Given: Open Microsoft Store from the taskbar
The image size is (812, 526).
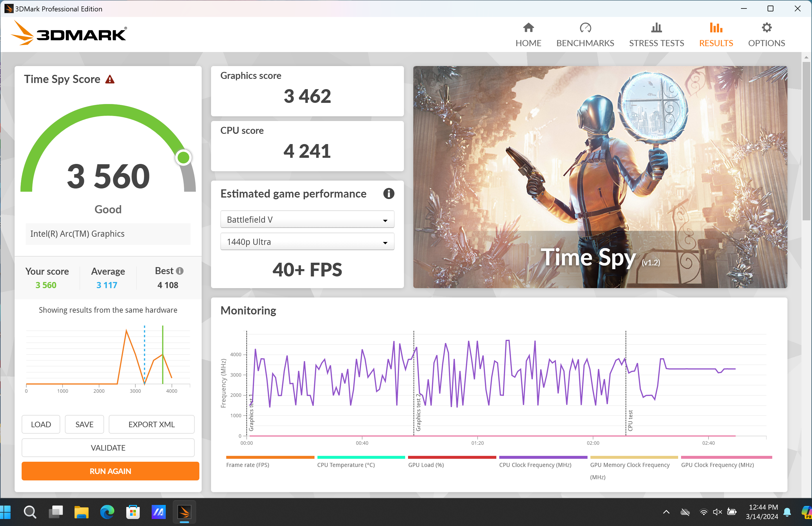Looking at the screenshot, I should (133, 512).
